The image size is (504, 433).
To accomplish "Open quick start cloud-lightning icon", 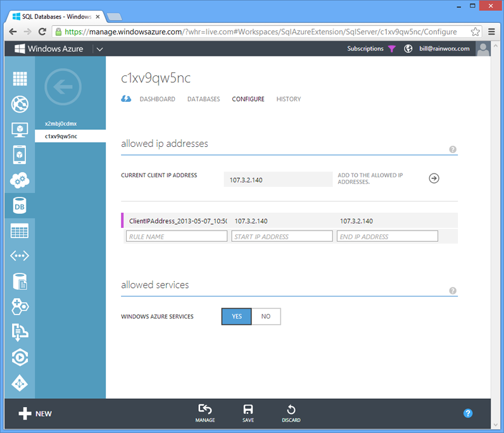I will [x=126, y=99].
